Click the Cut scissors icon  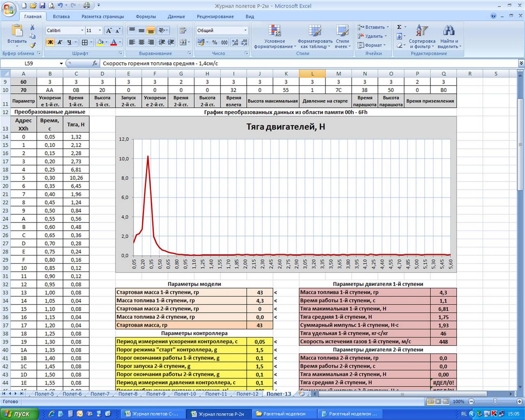pyautogui.click(x=32, y=27)
